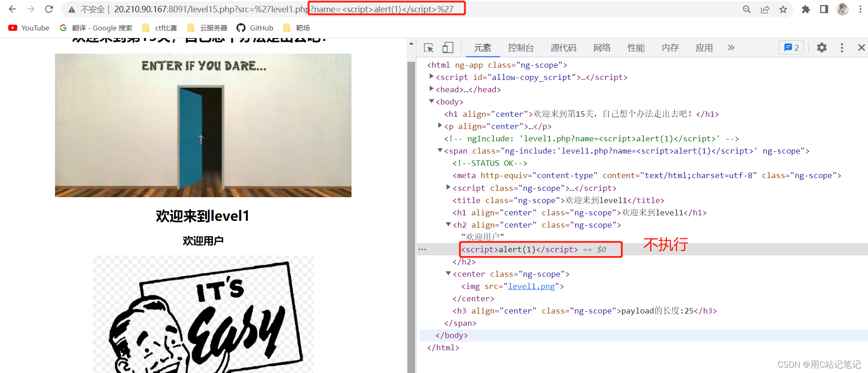Select title 欢迎来到level1 node

click(558, 200)
